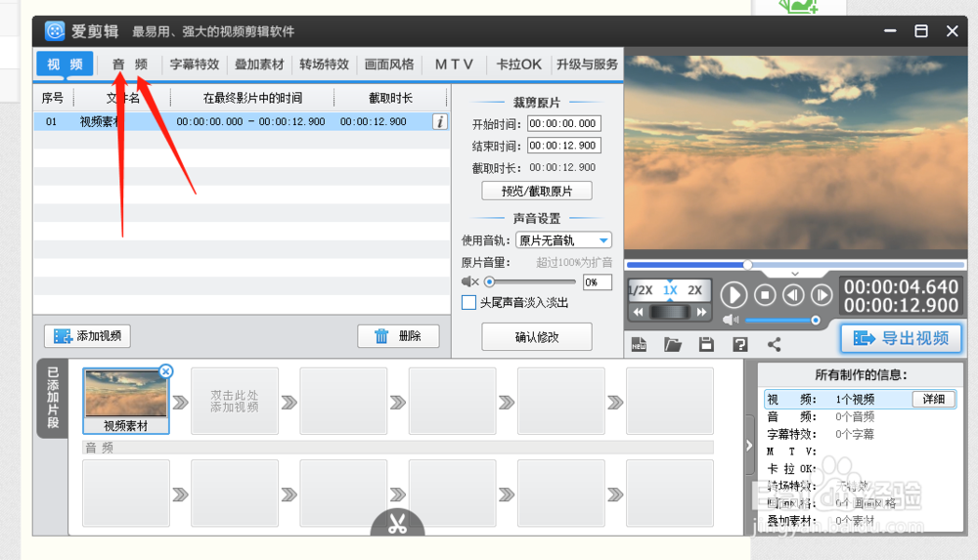Click the 开始时间 input field
The width and height of the screenshot is (978, 560).
coord(564,123)
